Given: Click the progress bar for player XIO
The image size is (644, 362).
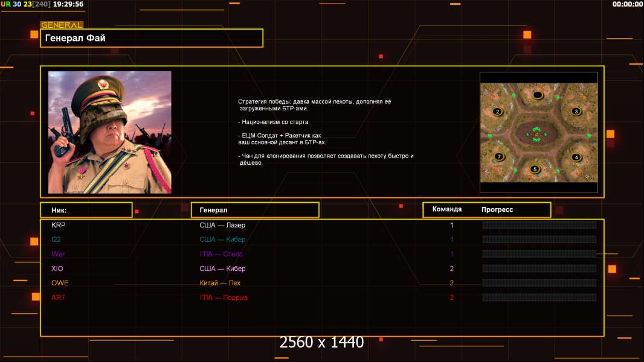Looking at the screenshot, I should [539, 268].
